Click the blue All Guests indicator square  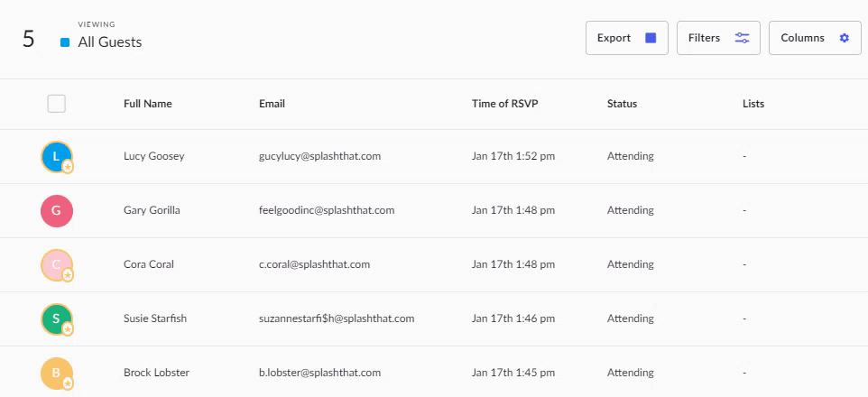tap(65, 42)
